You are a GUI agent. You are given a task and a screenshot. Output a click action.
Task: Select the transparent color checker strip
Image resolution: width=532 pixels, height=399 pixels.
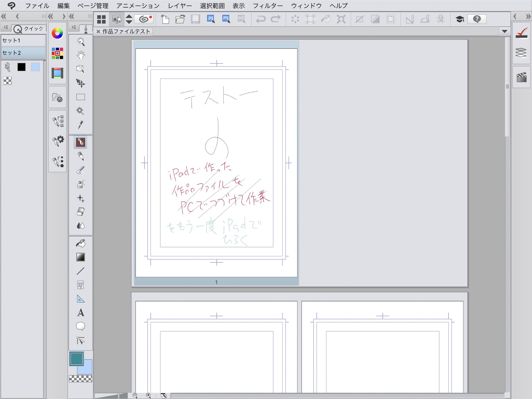point(81,379)
